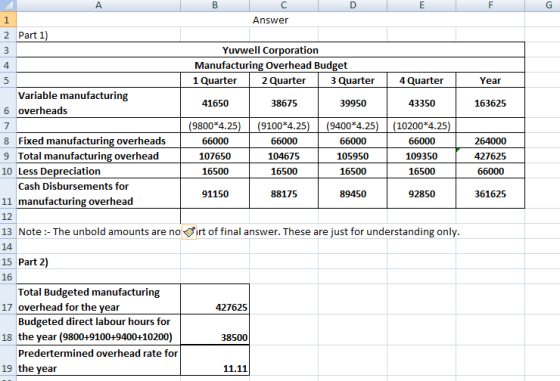The width and height of the screenshot is (560, 381).
Task: Click the 'Note :- The unbold amounts' cell
Action: pos(99,232)
